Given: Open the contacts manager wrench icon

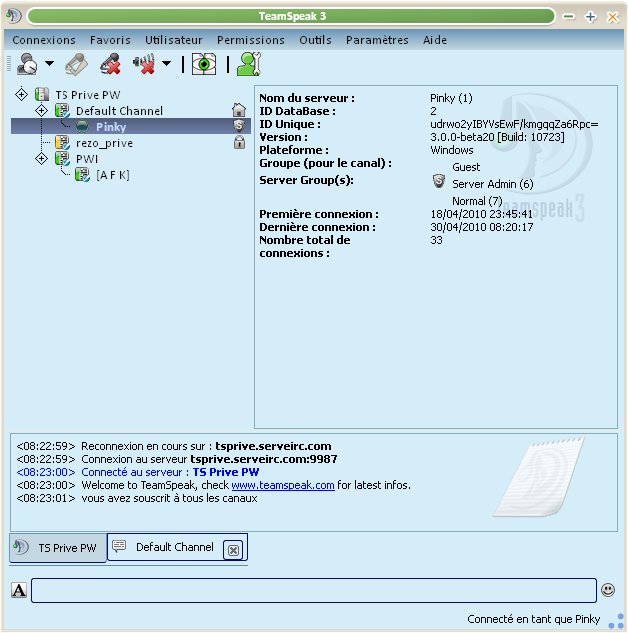Looking at the screenshot, I should (x=249, y=64).
